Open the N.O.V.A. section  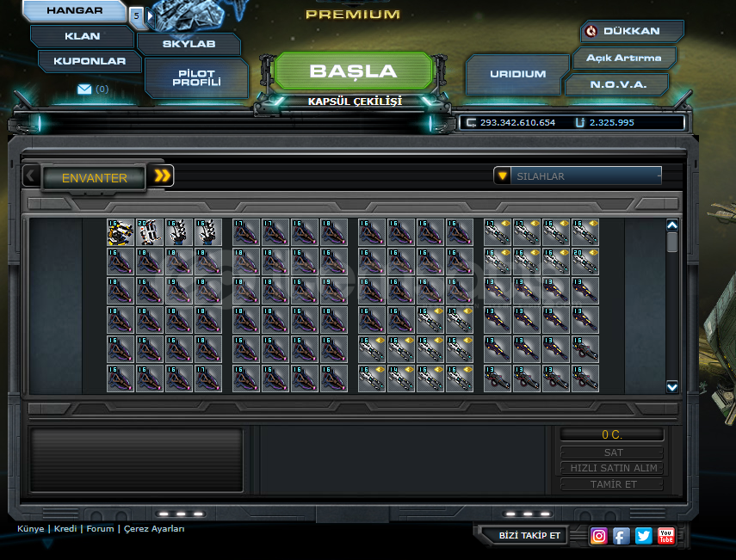(618, 85)
